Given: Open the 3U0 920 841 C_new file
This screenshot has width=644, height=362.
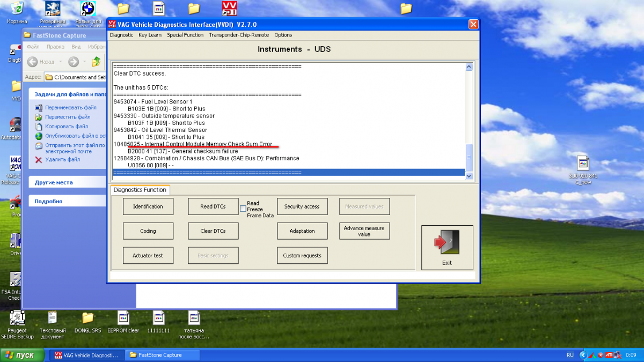Looking at the screenshot, I should [583, 170].
